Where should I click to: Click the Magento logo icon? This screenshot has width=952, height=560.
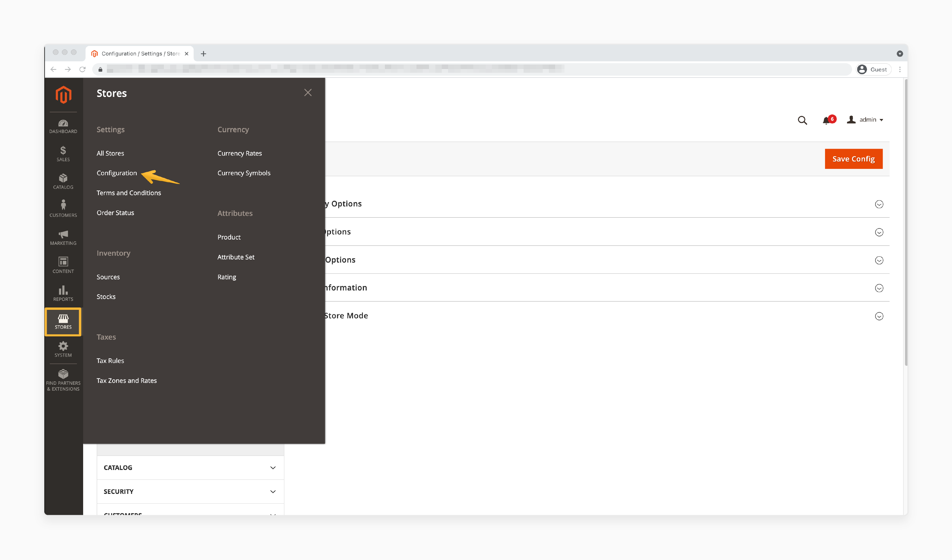(63, 95)
